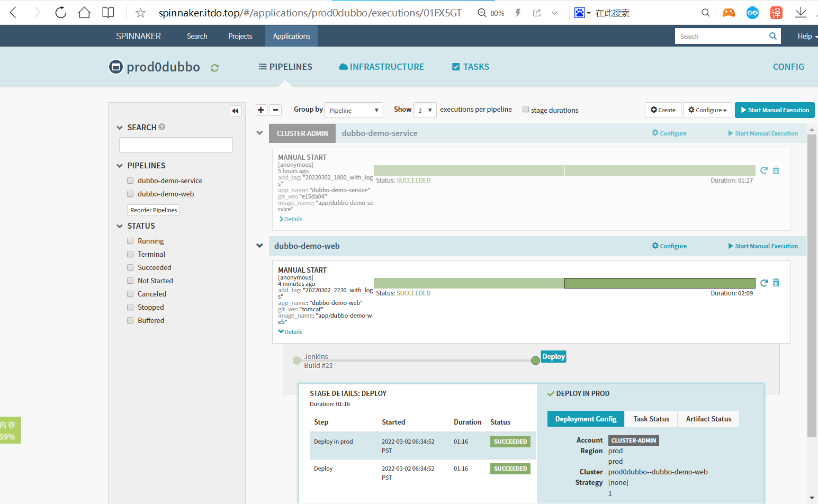Open the orange gamepad extension icon
Screen dimensions: 818x504
pos(729,13)
